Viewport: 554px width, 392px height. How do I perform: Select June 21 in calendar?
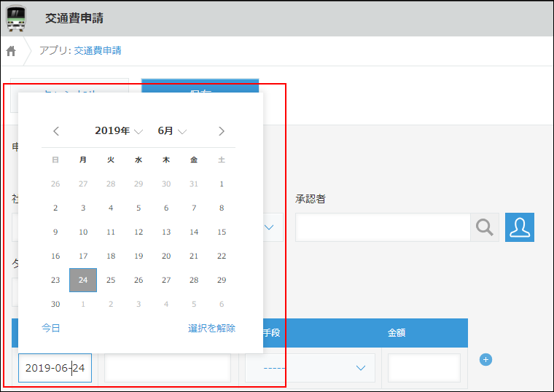pos(194,256)
